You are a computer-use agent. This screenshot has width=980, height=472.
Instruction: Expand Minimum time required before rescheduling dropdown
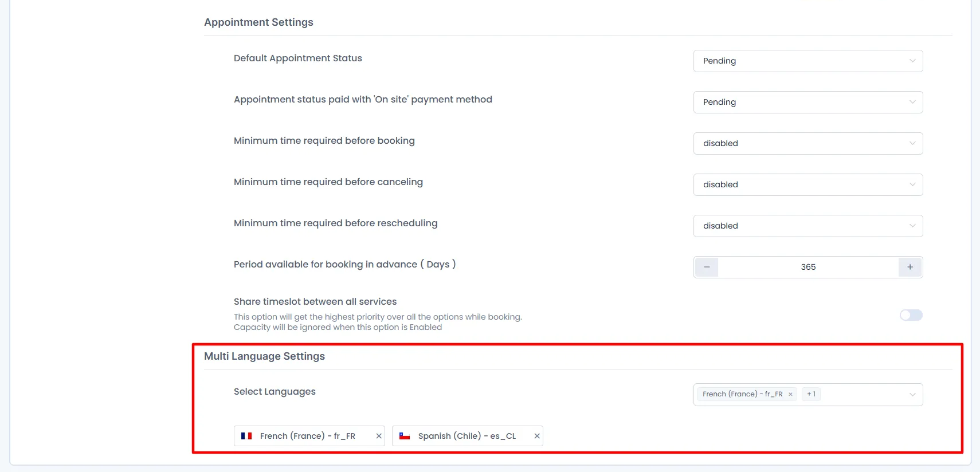808,226
